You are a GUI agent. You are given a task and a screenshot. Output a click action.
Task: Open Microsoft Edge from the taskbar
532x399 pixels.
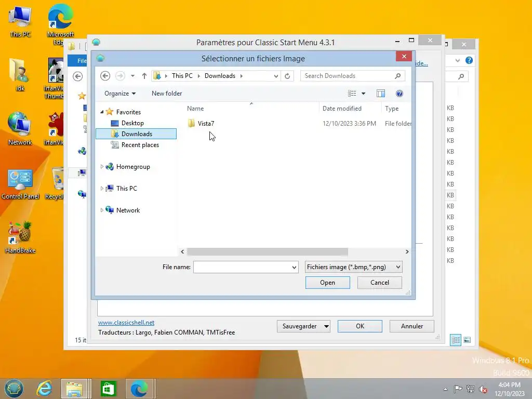coord(139,389)
